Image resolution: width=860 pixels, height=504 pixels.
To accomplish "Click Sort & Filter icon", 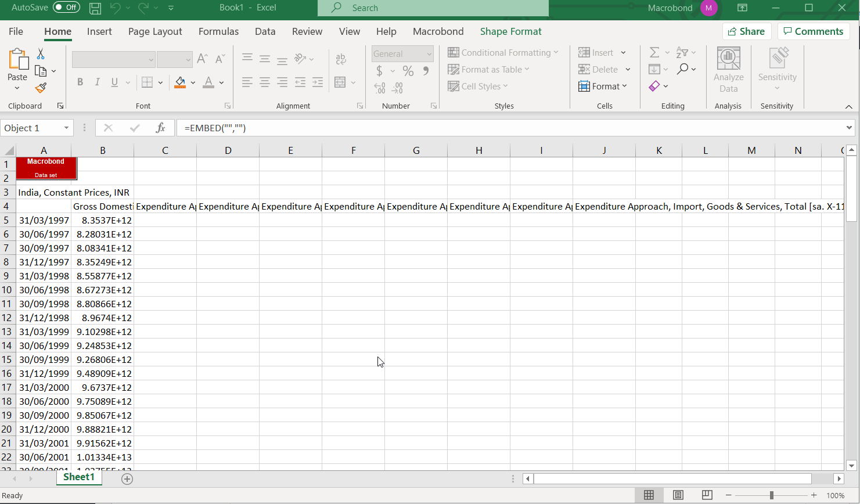I will click(x=683, y=53).
